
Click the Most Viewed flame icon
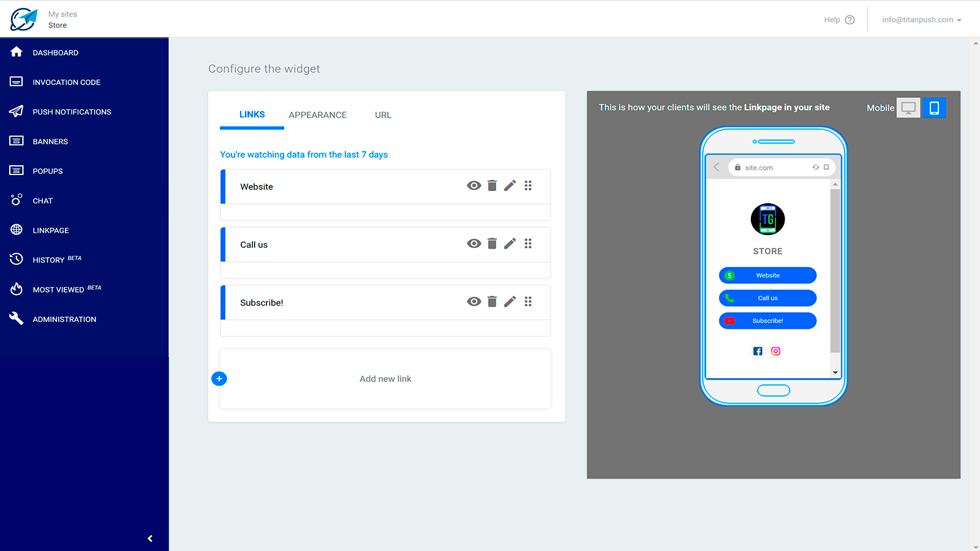click(x=17, y=288)
